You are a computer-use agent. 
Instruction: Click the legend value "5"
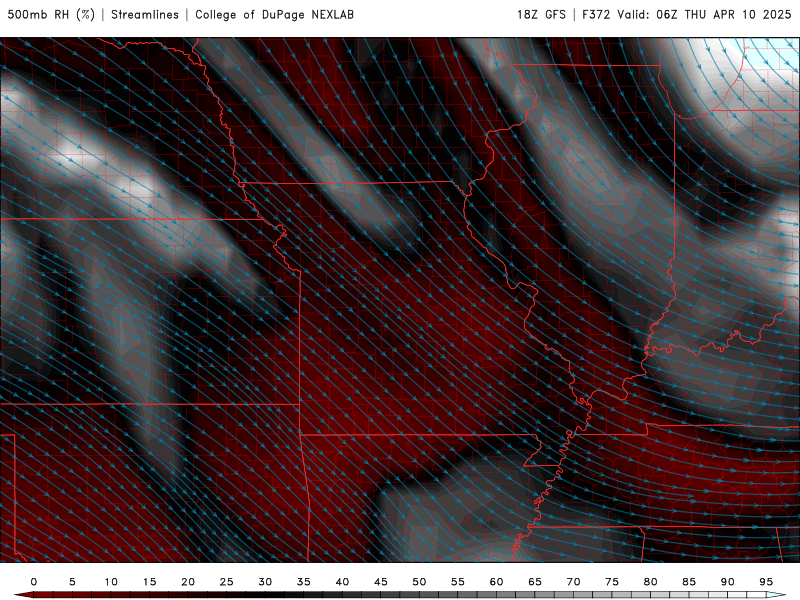click(72, 582)
